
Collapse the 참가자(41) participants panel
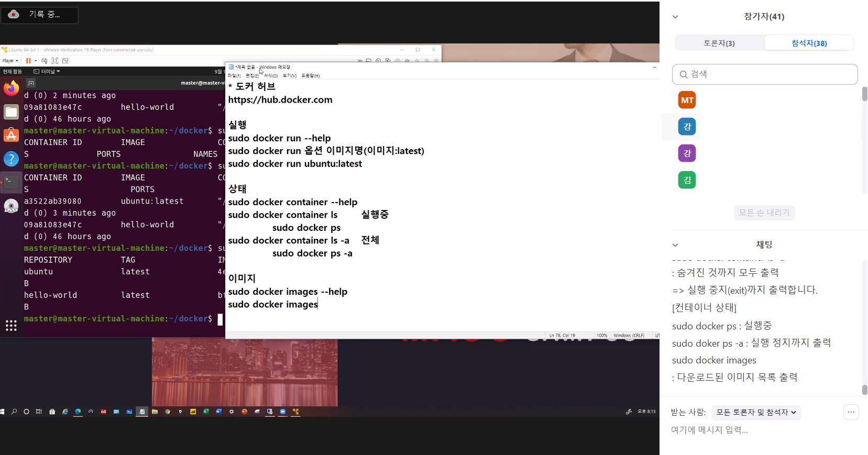coord(675,17)
